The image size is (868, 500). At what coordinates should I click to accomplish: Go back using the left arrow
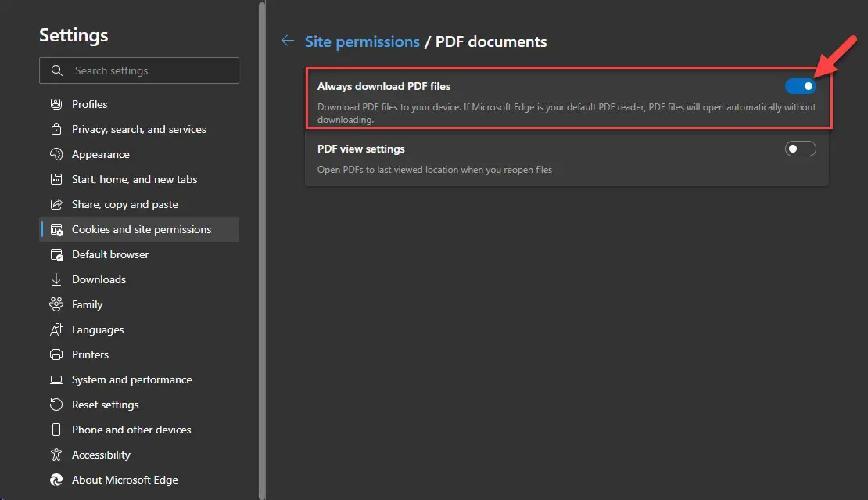point(287,41)
